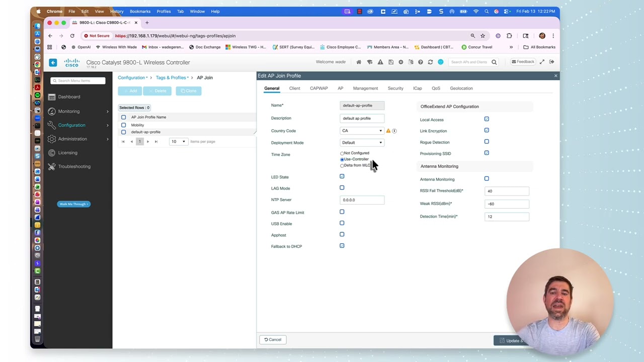The height and width of the screenshot is (362, 644).
Task: Switch to the CAPWAP tab
Action: (319, 88)
